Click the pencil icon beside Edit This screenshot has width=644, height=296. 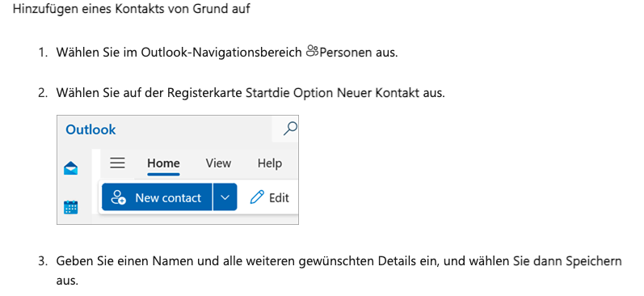(257, 198)
